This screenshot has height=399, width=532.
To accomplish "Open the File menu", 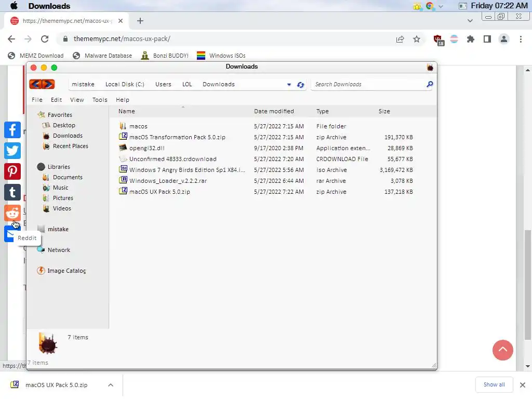I will tap(37, 100).
